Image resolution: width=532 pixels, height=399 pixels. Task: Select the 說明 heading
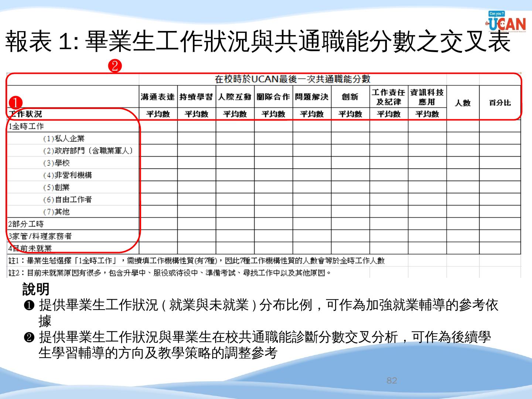coord(36,289)
